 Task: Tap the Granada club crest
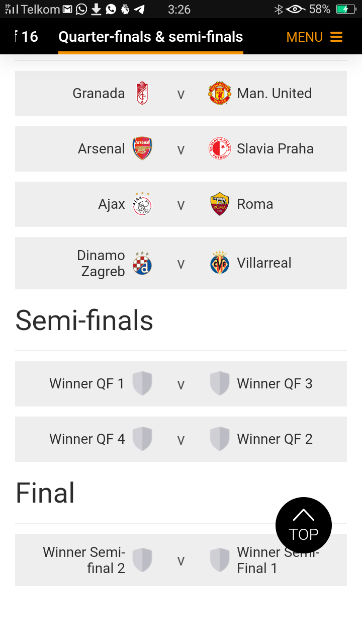(x=142, y=93)
